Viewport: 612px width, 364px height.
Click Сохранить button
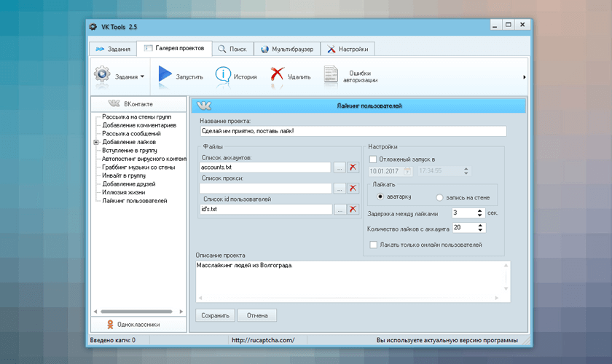(x=215, y=315)
